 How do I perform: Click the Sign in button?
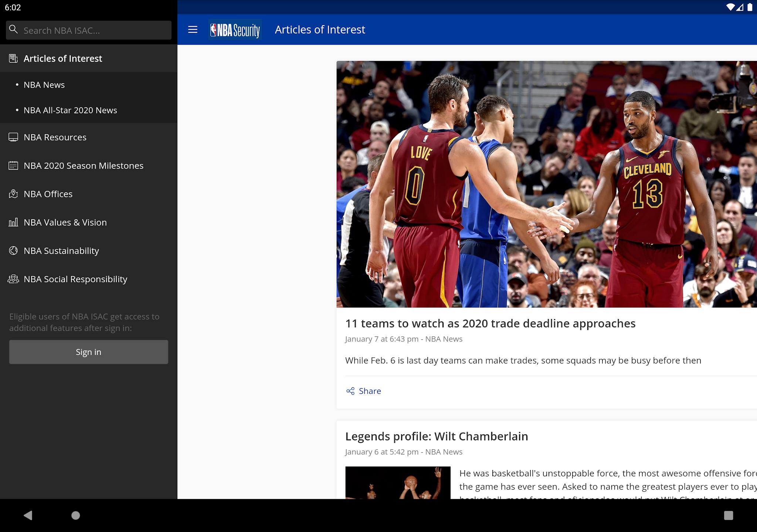[x=89, y=352]
